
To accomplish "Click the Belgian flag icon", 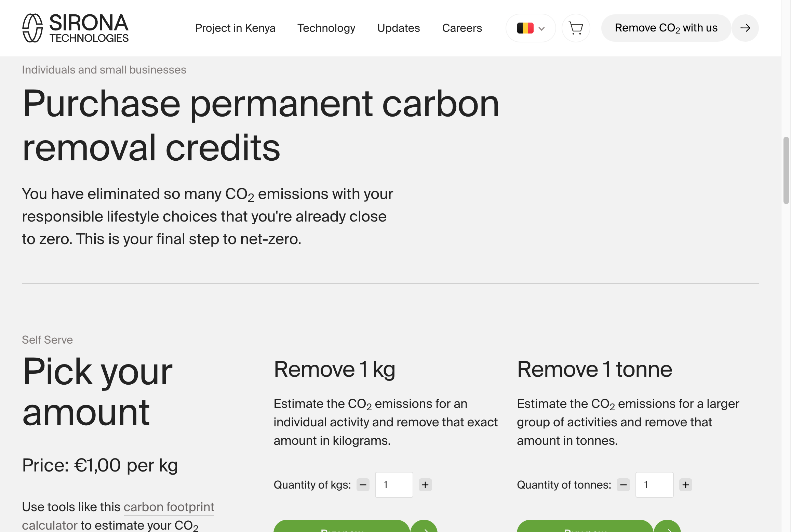I will (x=525, y=28).
